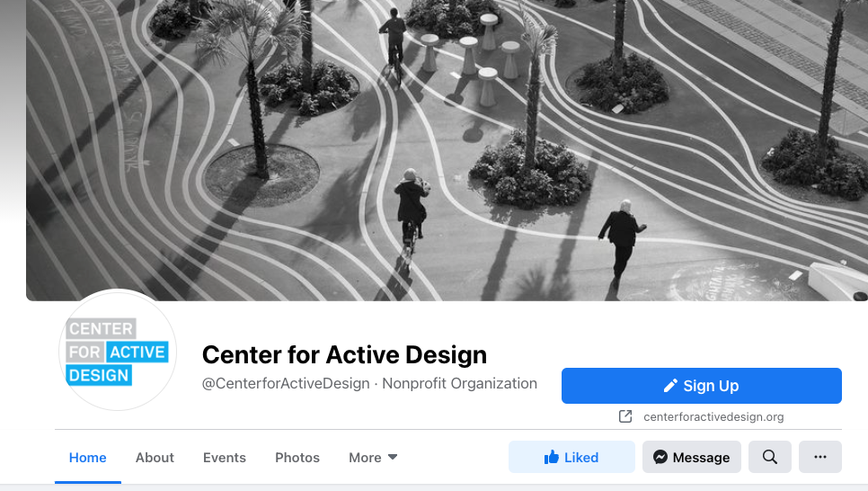Image resolution: width=868 pixels, height=491 pixels.
Task: Click the thumbs-up icon on Liked
Action: [552, 457]
